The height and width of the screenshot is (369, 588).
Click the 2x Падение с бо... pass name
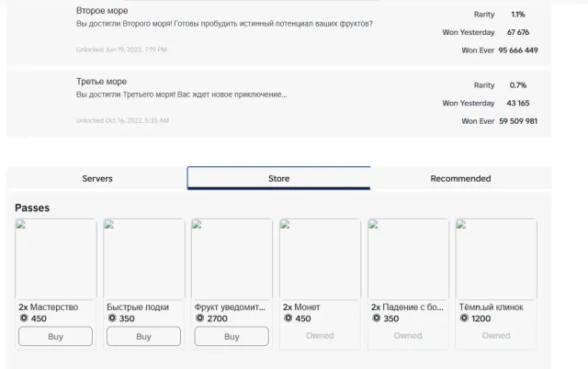407,307
